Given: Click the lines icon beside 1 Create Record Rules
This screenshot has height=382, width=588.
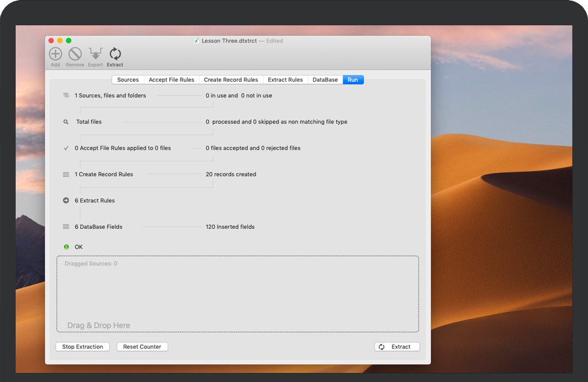Looking at the screenshot, I should coord(66,174).
